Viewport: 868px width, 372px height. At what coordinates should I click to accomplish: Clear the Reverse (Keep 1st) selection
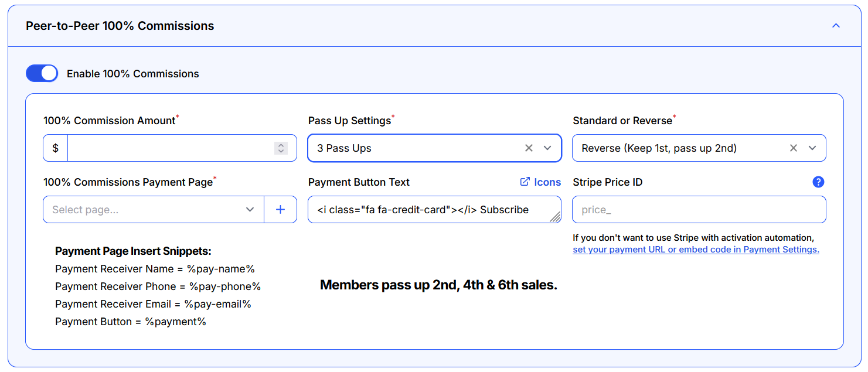coord(793,148)
